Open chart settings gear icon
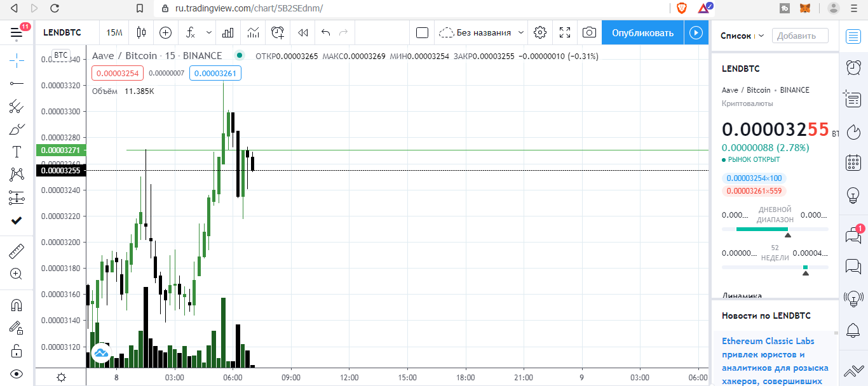868x386 pixels. point(540,32)
